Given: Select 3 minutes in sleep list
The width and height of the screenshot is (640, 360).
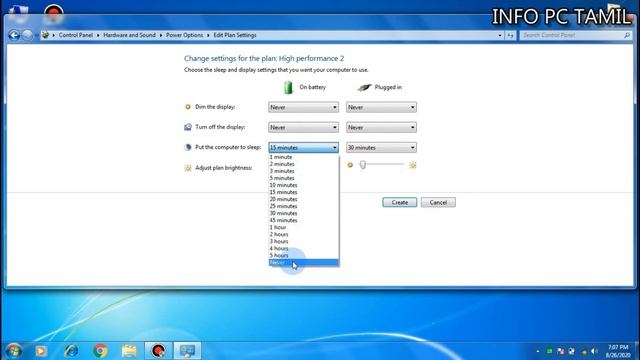Looking at the screenshot, I should 303,171.
